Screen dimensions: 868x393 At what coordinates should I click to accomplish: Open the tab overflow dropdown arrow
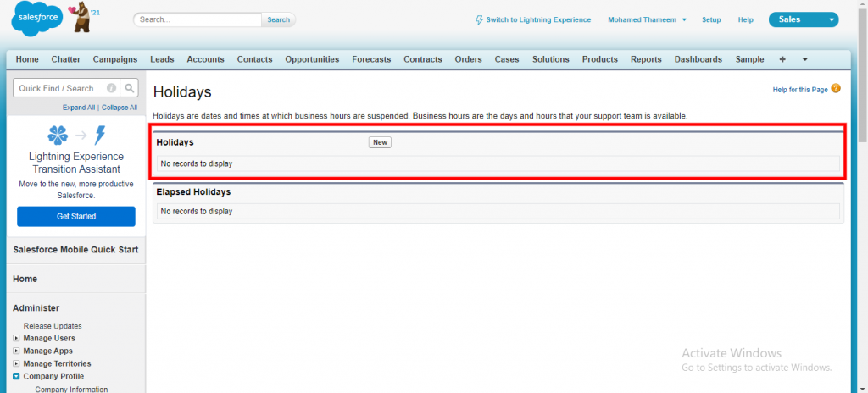point(805,59)
